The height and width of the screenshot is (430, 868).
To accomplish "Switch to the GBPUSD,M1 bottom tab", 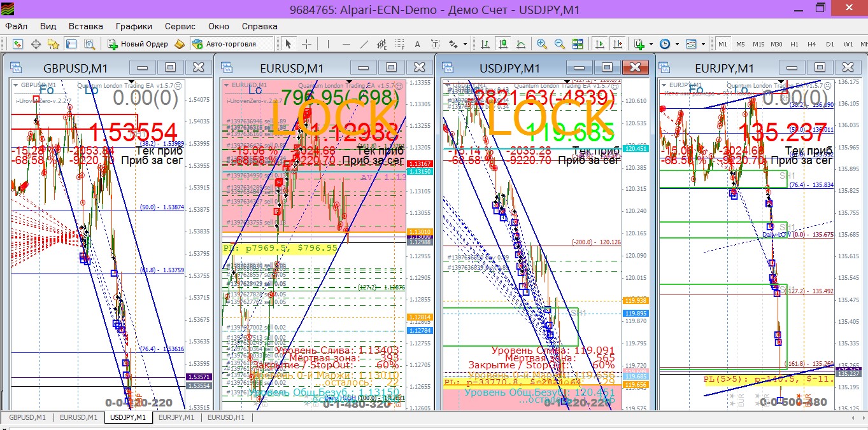I will click(x=26, y=417).
